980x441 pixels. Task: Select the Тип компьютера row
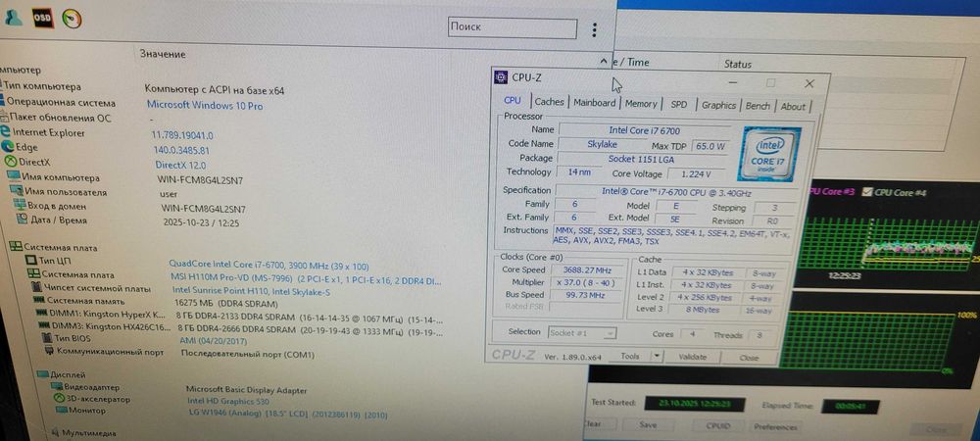40,86
